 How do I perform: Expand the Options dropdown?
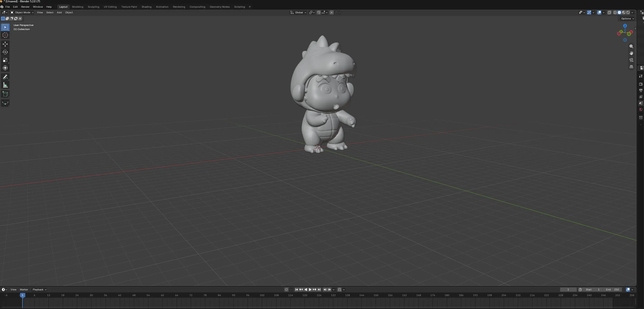click(x=628, y=19)
